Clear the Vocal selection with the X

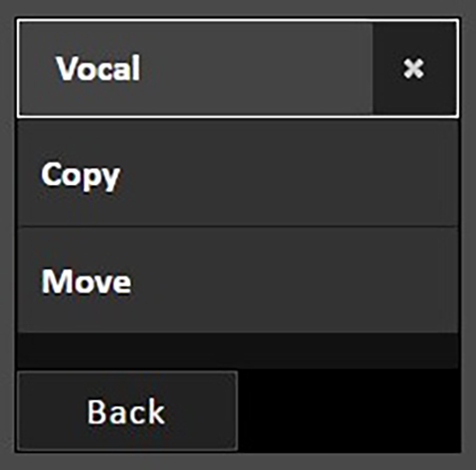tap(413, 69)
